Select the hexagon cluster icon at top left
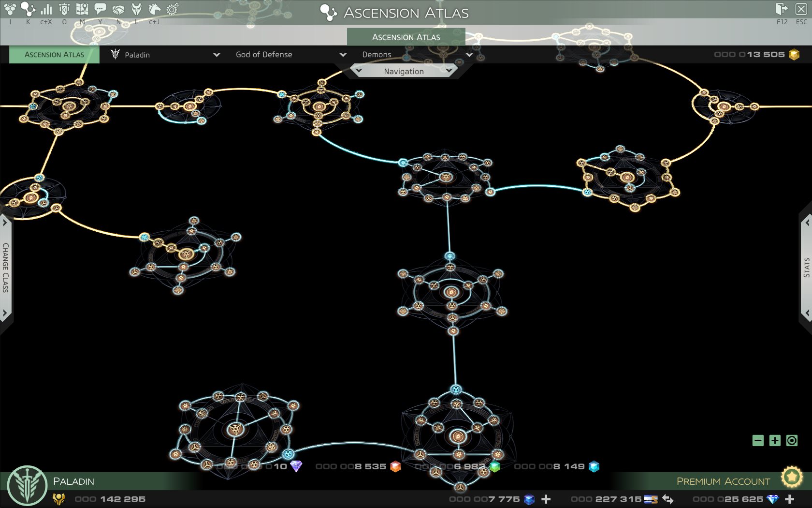The width and height of the screenshot is (812, 508). pyautogui.click(x=10, y=9)
